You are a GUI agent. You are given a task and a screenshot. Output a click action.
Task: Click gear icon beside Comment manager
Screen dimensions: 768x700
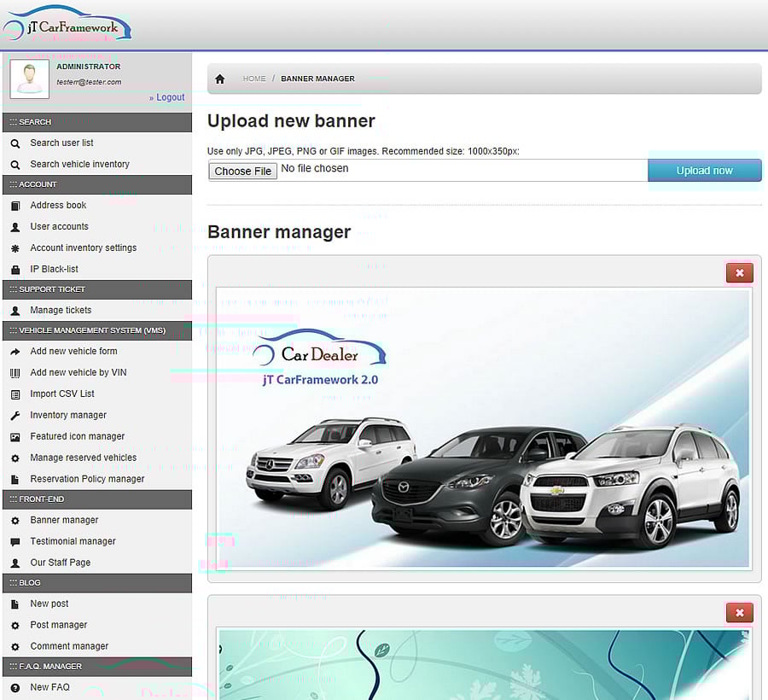[15, 647]
